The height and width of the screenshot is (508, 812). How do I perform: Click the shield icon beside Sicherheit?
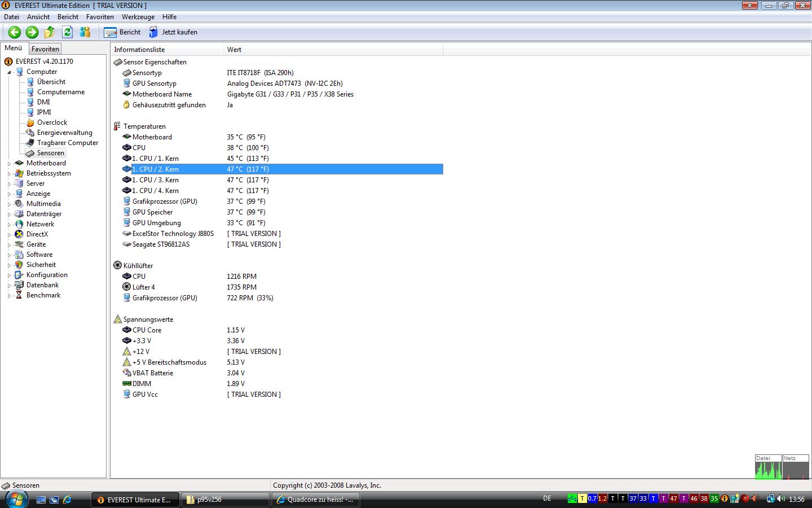(x=19, y=265)
